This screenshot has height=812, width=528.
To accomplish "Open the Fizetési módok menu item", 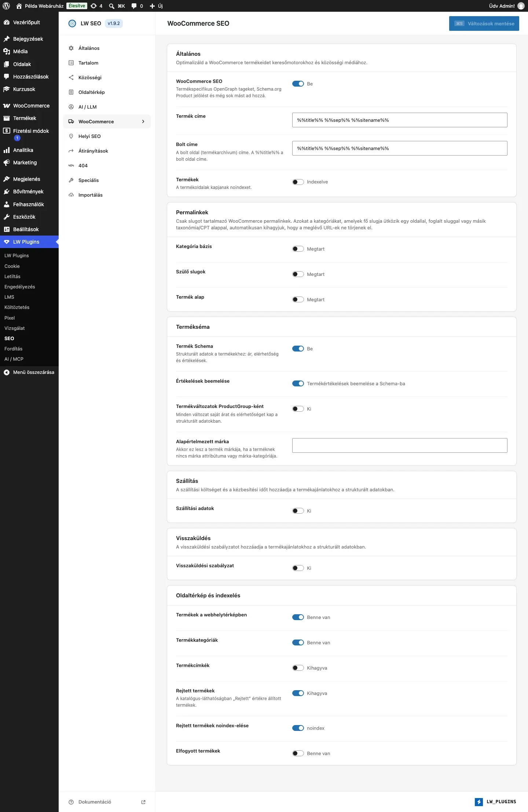I will point(29,134).
